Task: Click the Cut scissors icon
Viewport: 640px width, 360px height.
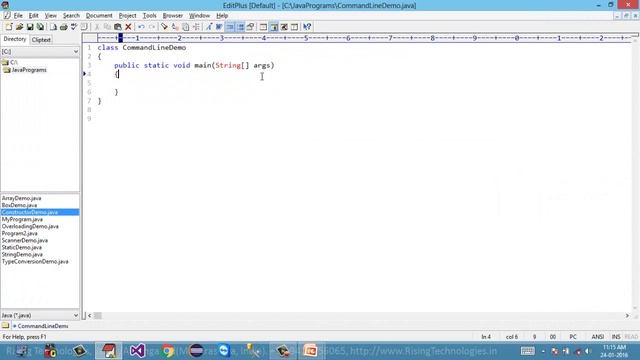Action: (x=97, y=27)
